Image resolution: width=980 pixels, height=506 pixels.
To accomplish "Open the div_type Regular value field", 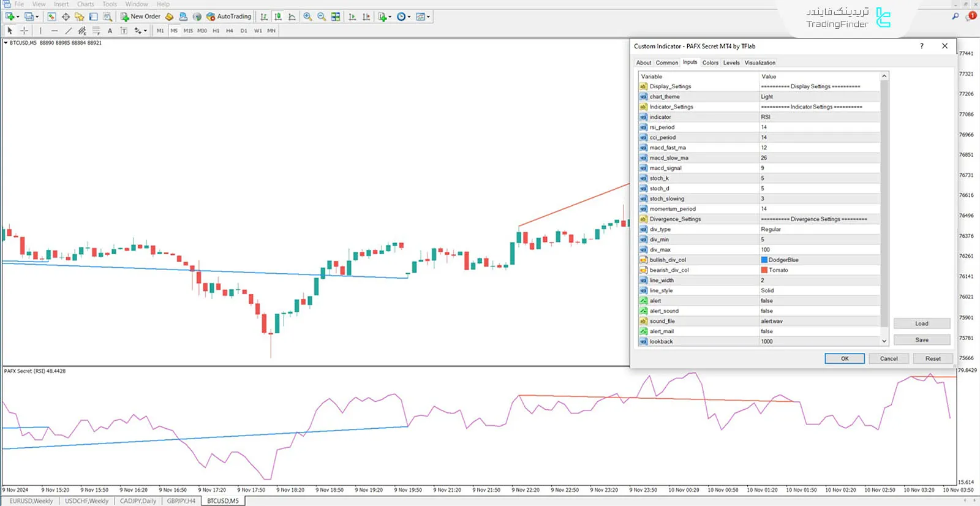I will 820,229.
